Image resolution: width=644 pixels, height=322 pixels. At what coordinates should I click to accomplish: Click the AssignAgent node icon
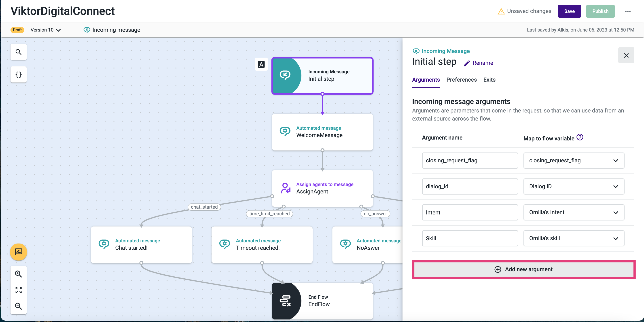coord(285,188)
